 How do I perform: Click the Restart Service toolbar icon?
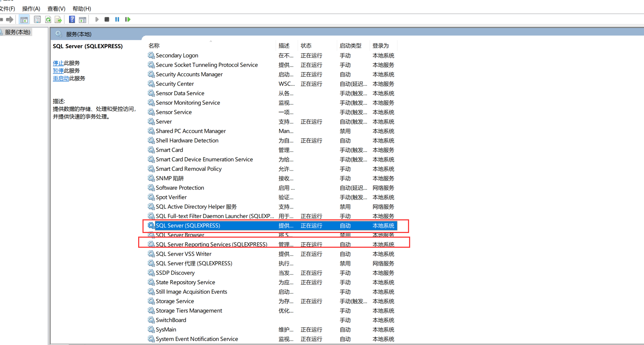pyautogui.click(x=128, y=19)
